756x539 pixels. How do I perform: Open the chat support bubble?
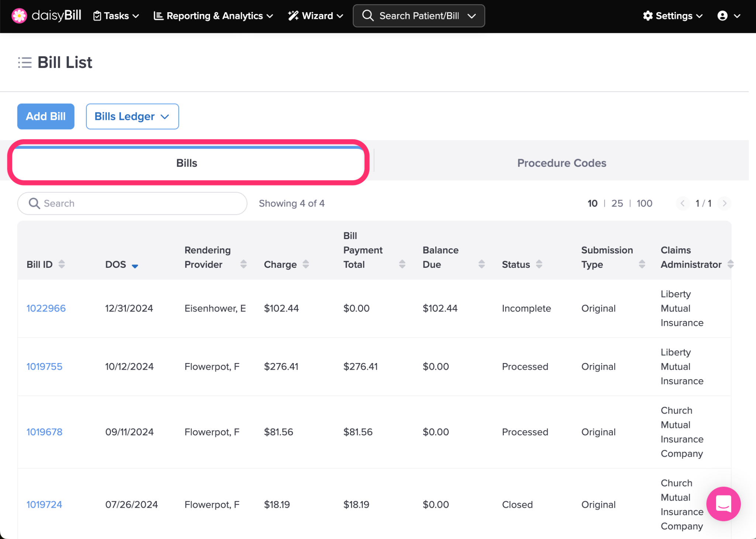pos(723,504)
